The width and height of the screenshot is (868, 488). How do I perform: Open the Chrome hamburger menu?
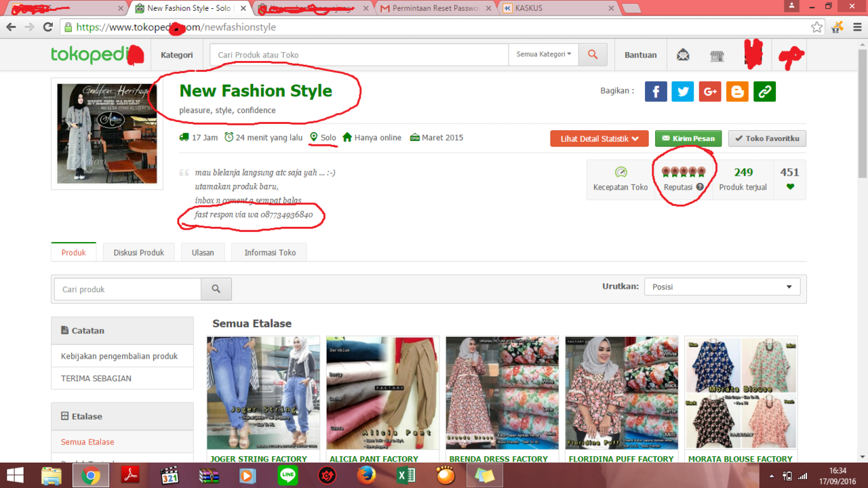(x=857, y=27)
